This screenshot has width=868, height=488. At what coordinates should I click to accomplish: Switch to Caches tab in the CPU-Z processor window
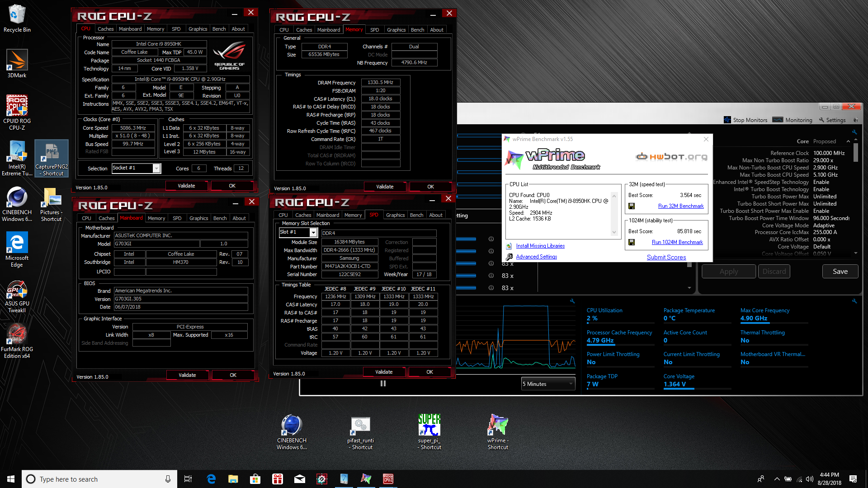pyautogui.click(x=105, y=29)
